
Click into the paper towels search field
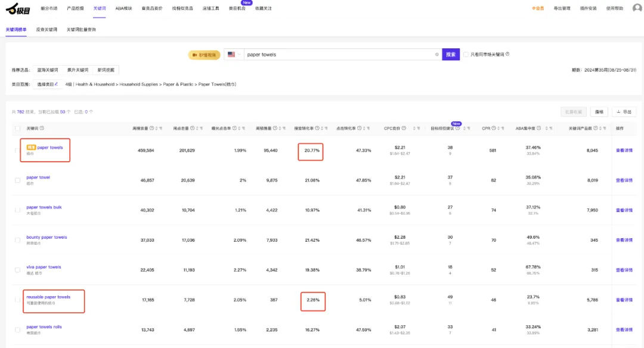click(340, 54)
